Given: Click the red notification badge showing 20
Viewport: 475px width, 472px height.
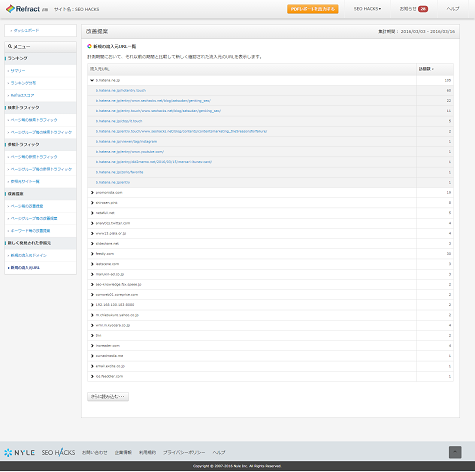Looking at the screenshot, I should pos(423,9).
